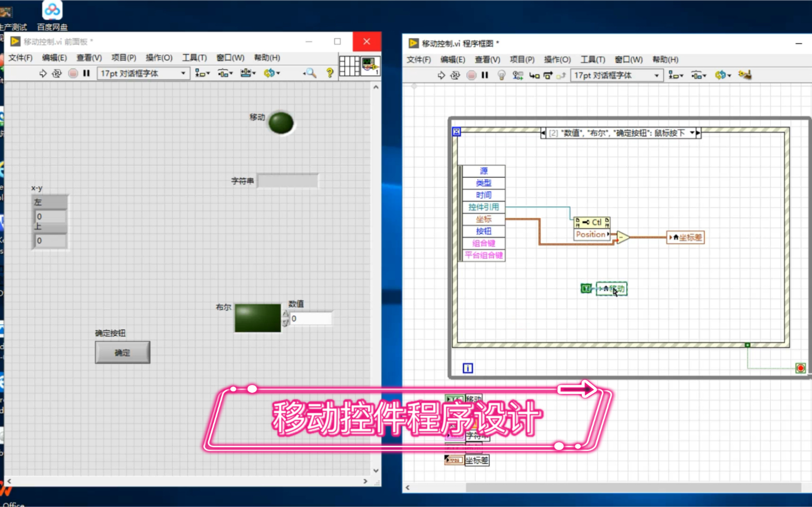Toggle Retain Wire Values button
This screenshot has width=812, height=507.
pos(518,76)
